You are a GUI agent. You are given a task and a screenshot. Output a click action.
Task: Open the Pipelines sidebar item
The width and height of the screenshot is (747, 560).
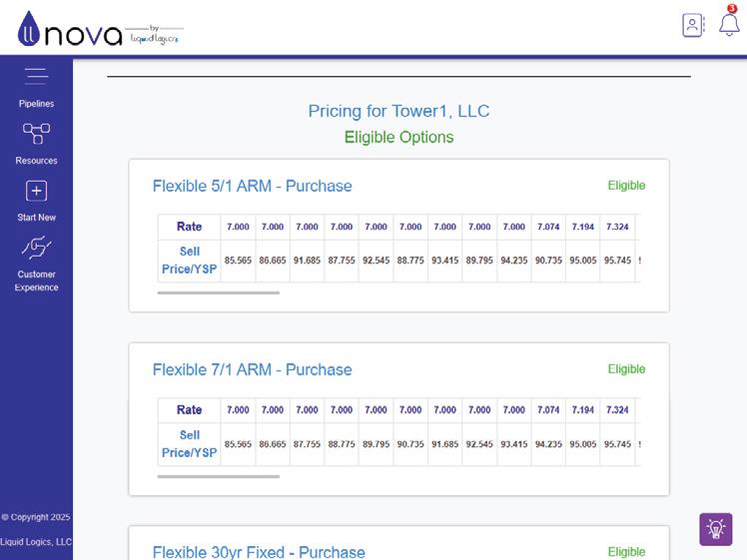[x=36, y=104]
